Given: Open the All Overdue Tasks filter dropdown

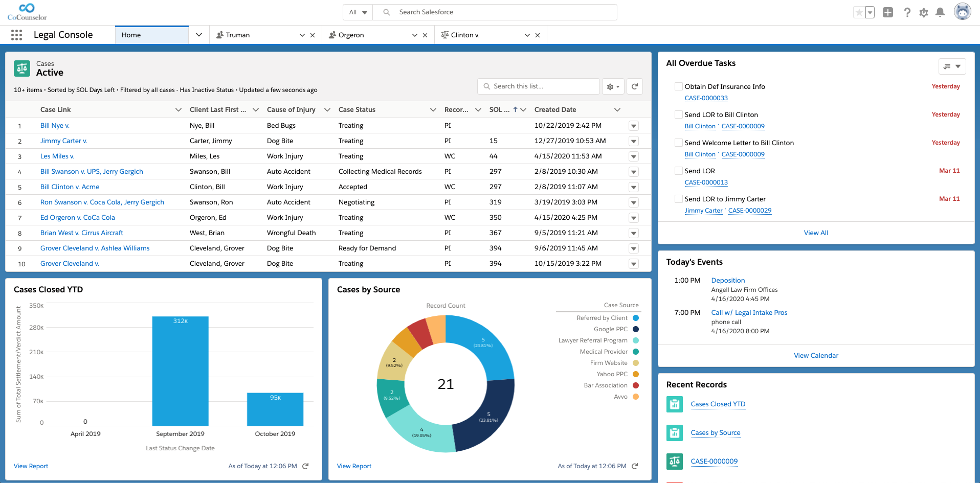Looking at the screenshot, I should pos(952,66).
